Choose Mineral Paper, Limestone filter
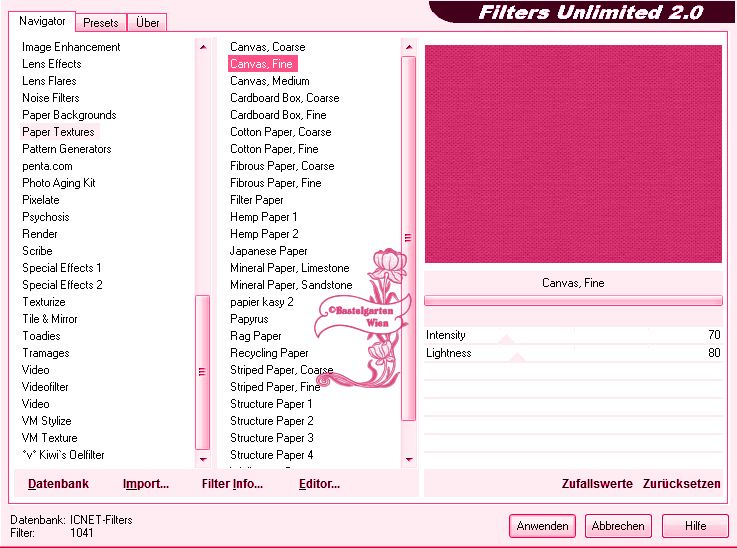737x548 pixels. click(290, 268)
